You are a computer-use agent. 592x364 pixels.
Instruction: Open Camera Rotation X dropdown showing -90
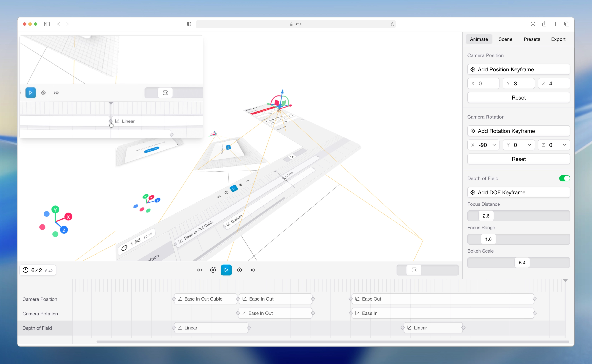click(483, 145)
